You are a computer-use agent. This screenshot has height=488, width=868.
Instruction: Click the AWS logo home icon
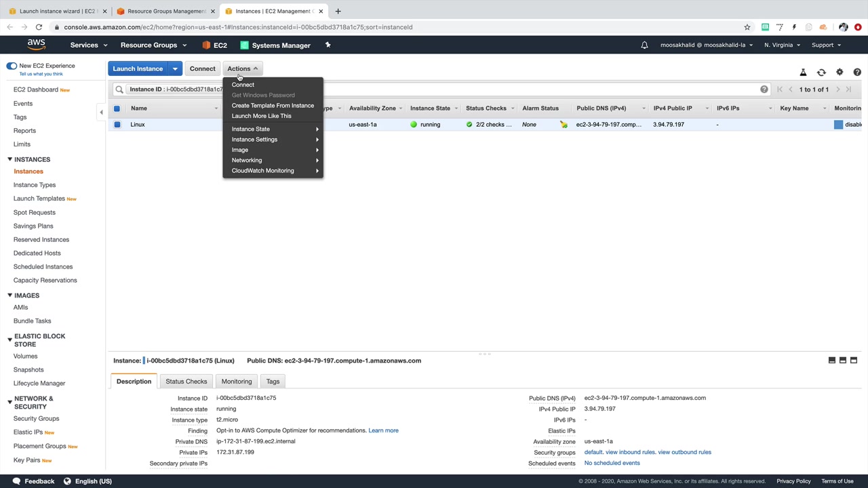36,45
